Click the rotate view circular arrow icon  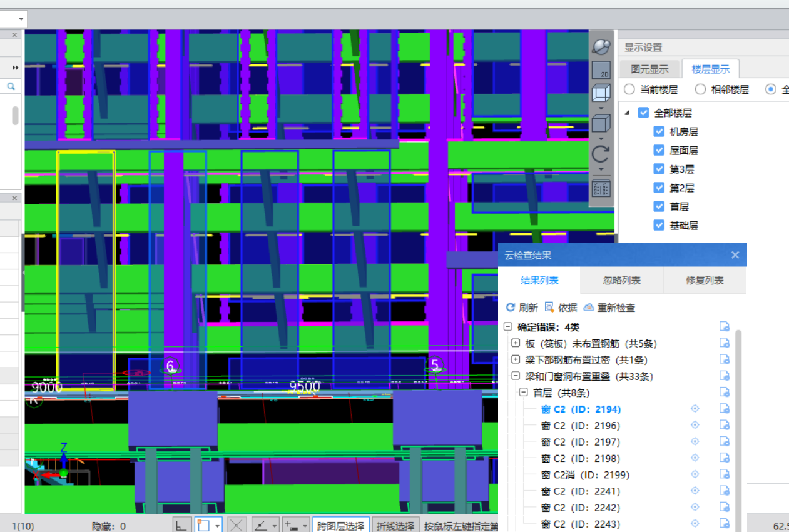click(x=601, y=154)
